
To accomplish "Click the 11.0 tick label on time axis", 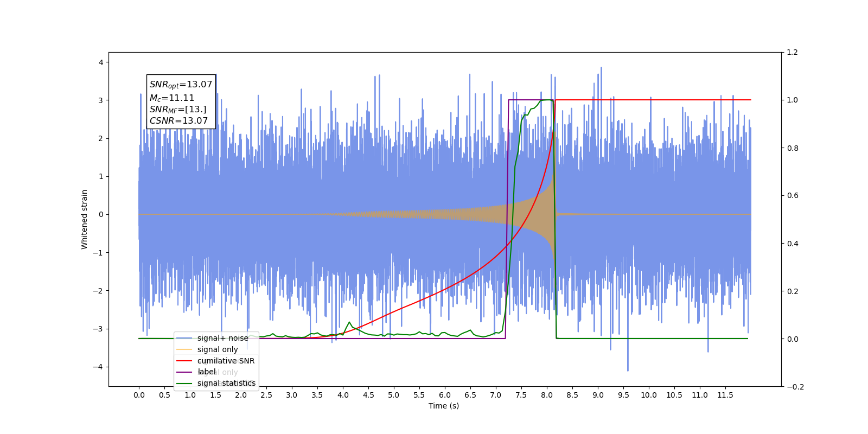I will [x=700, y=395].
